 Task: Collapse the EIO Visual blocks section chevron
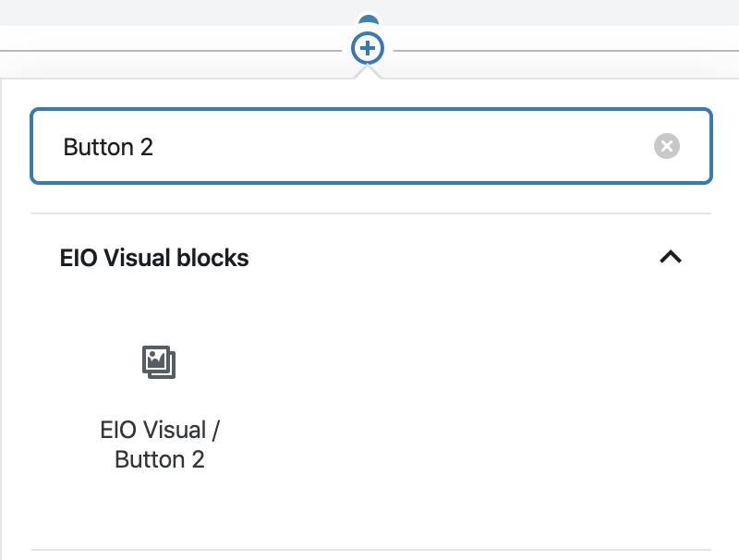tap(671, 257)
